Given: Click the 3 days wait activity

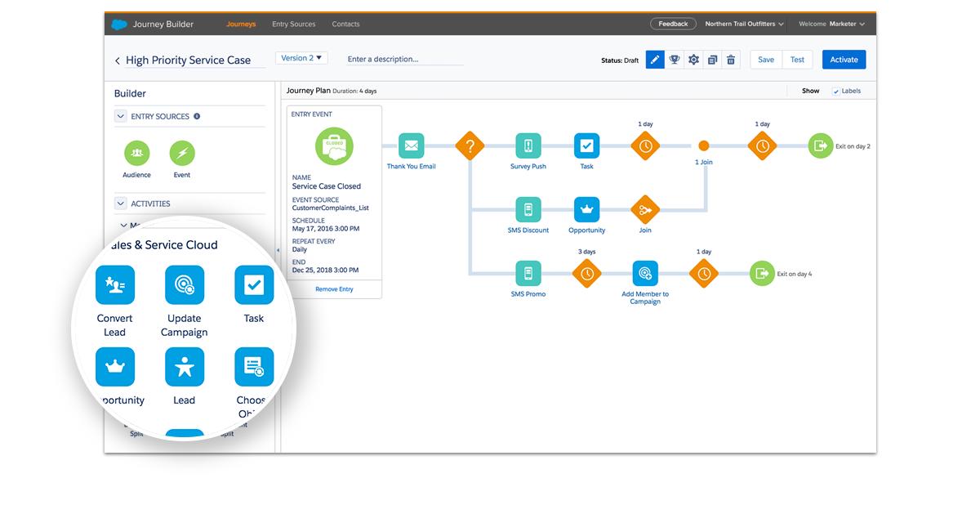Looking at the screenshot, I should (586, 274).
